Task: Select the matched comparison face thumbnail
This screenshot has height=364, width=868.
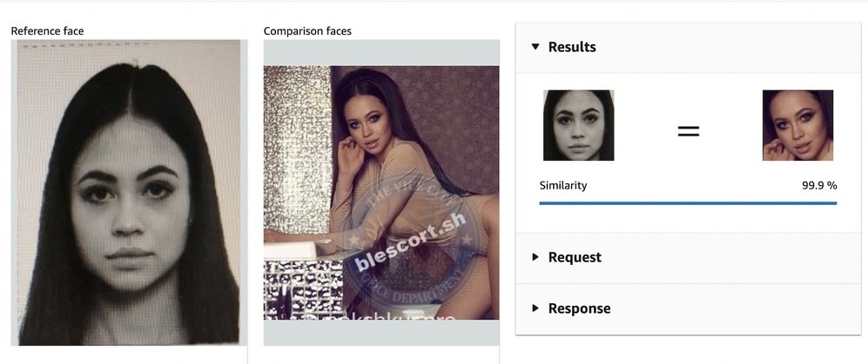Action: click(798, 125)
